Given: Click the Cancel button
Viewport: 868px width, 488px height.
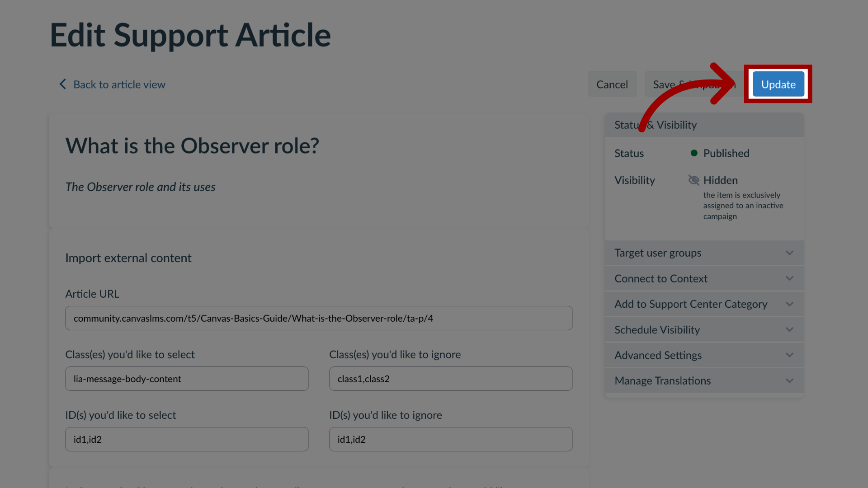Looking at the screenshot, I should click(612, 84).
